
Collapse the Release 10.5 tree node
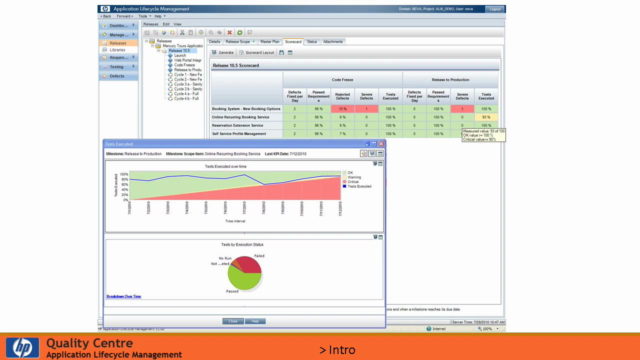point(159,51)
